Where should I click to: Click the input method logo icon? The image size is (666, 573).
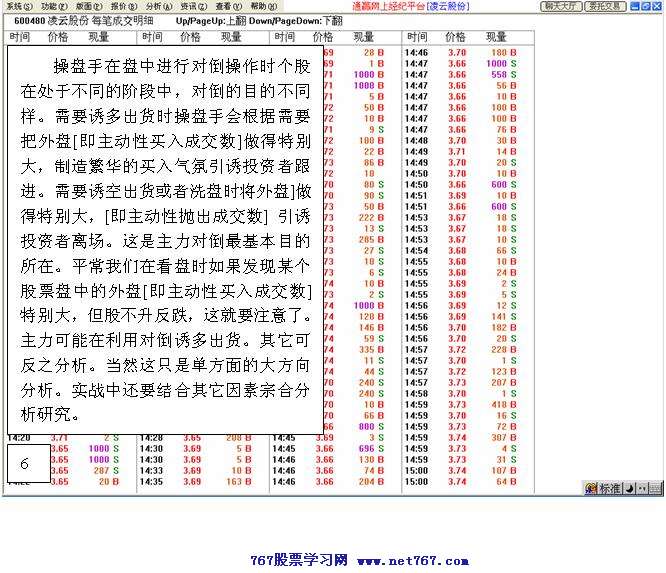point(591,489)
